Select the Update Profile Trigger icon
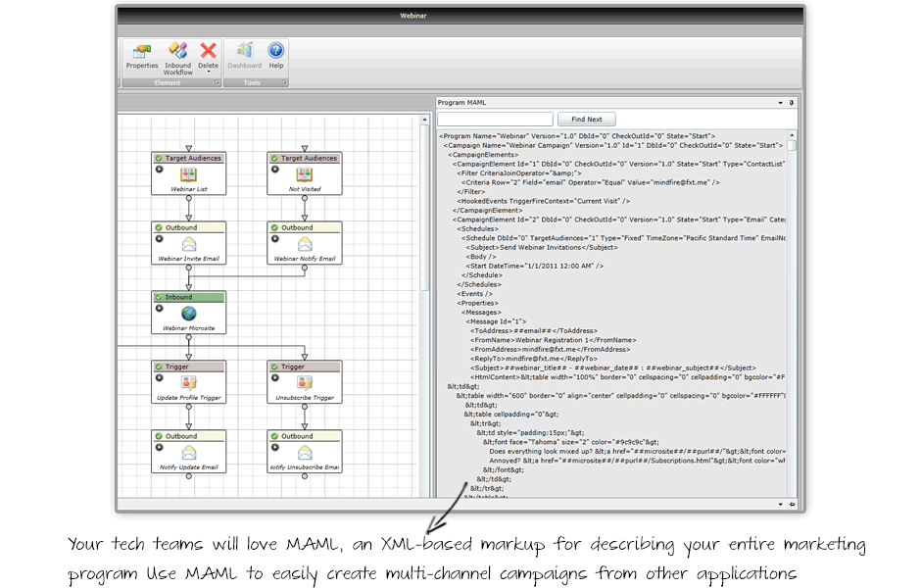This screenshot has width=921, height=588. [189, 383]
